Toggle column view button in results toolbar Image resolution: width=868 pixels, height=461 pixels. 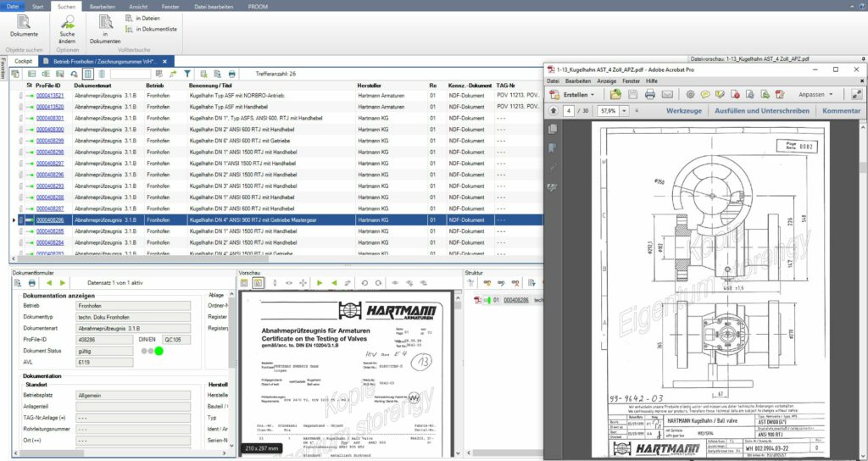tap(88, 75)
